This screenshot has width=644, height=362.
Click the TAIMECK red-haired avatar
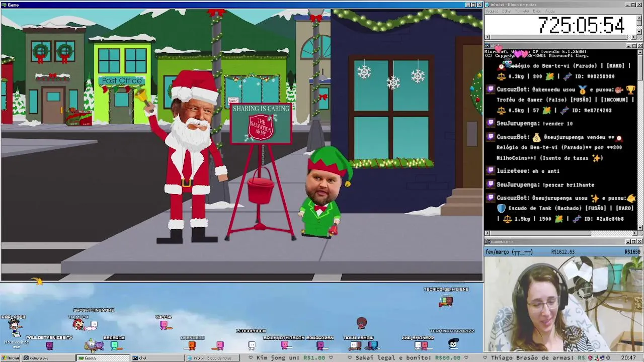(78, 325)
